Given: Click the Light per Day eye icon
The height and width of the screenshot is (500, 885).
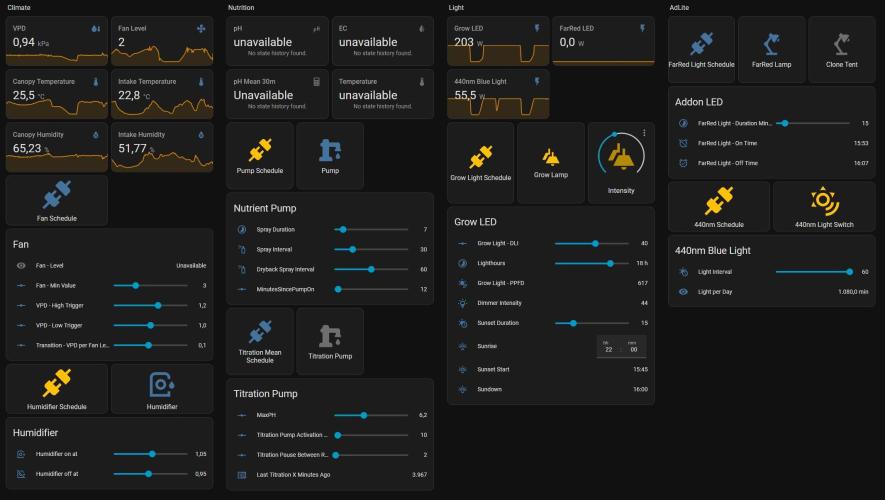Looking at the screenshot, I should 683,292.
